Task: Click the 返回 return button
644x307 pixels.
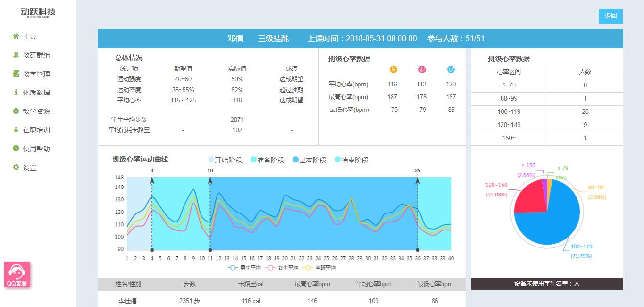Action: coord(611,16)
